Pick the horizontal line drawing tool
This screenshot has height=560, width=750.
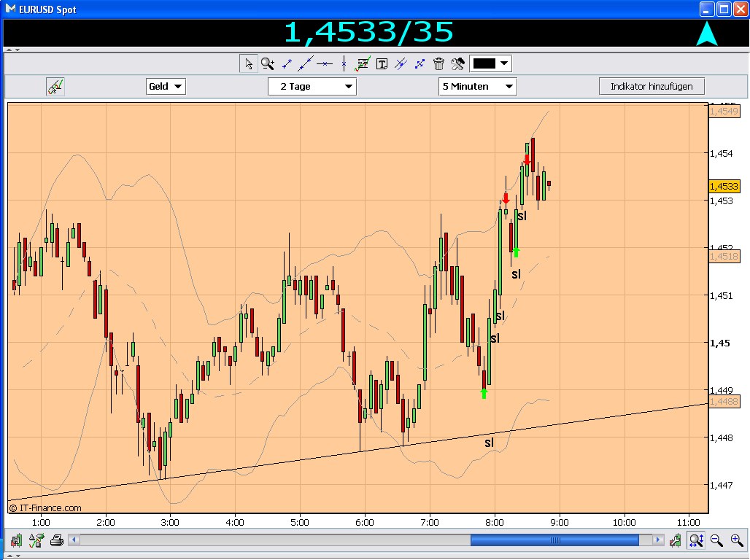325,63
